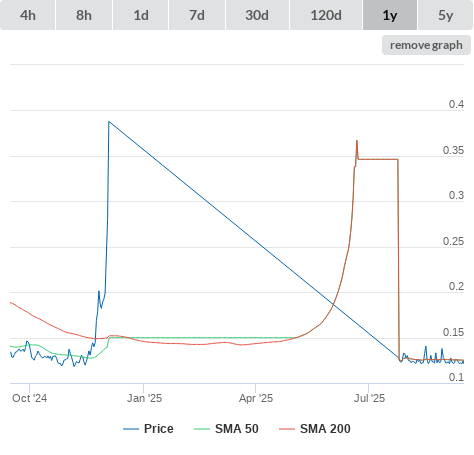Click the remove graph button
This screenshot has width=474, height=455.
pyautogui.click(x=426, y=45)
